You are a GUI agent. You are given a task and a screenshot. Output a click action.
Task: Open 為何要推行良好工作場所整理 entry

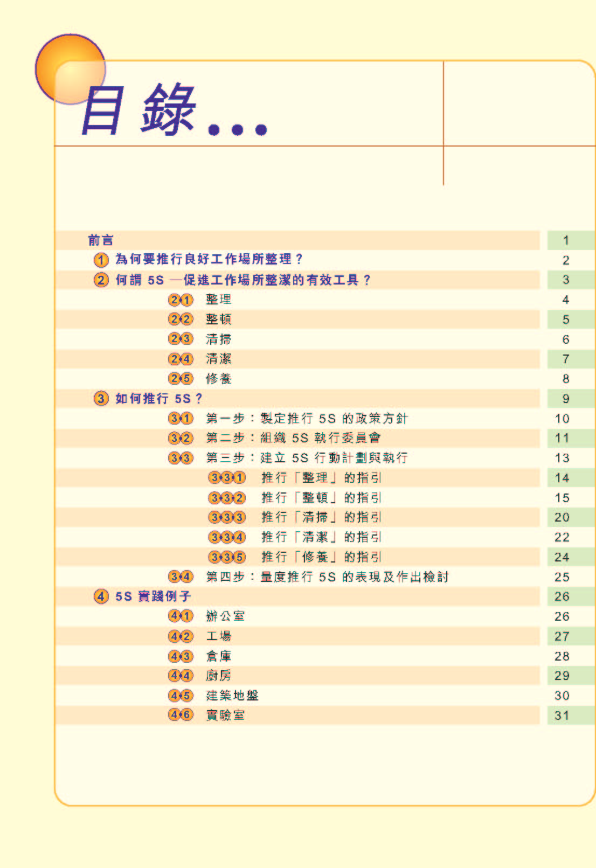tap(209, 260)
